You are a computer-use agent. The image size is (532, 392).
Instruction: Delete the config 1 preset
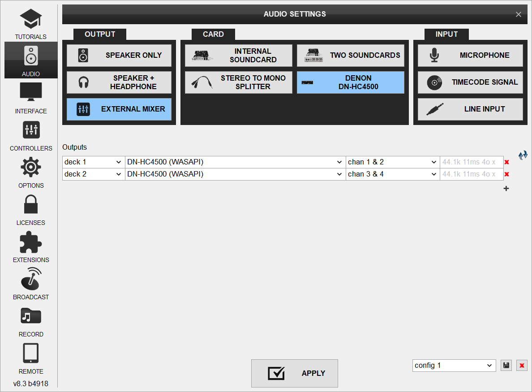point(522,366)
